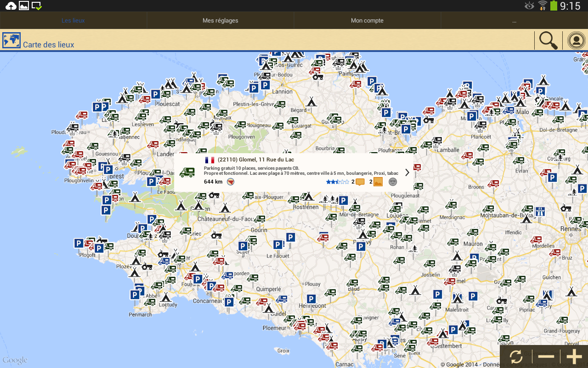This screenshot has height=368, width=588.
Task: Click the refresh map icon
Action: click(x=515, y=357)
